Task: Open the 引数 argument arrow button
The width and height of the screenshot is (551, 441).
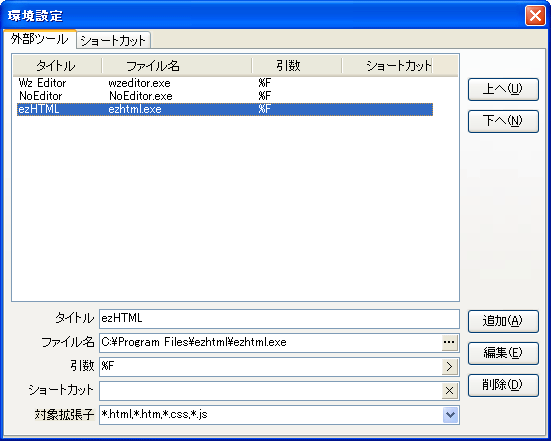Action: pos(450,367)
